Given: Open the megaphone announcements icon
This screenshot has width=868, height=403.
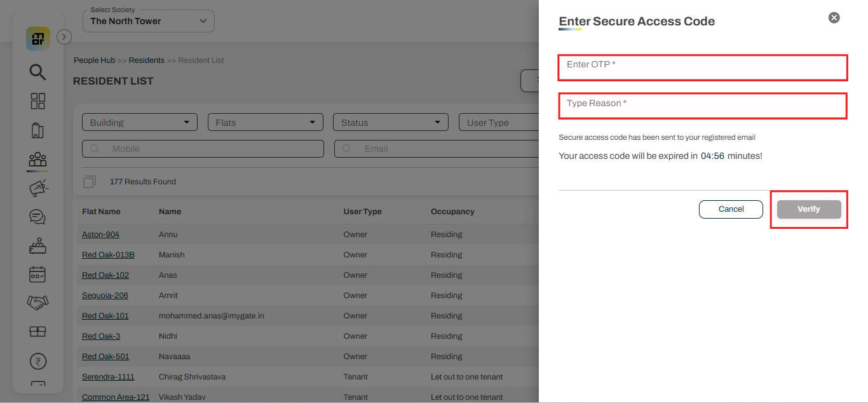Looking at the screenshot, I should coord(39,188).
